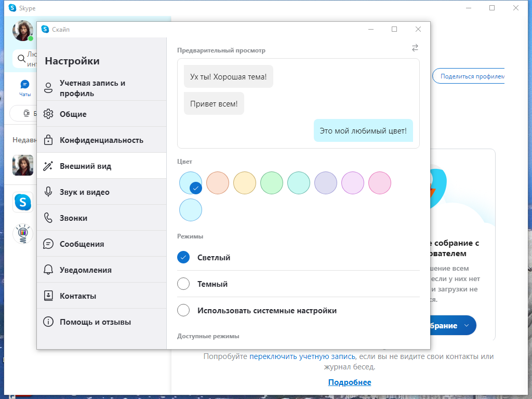Viewport: 532px width, 399px height.
Task: Choose the second-row pale blue swatch
Action: pyautogui.click(x=191, y=210)
